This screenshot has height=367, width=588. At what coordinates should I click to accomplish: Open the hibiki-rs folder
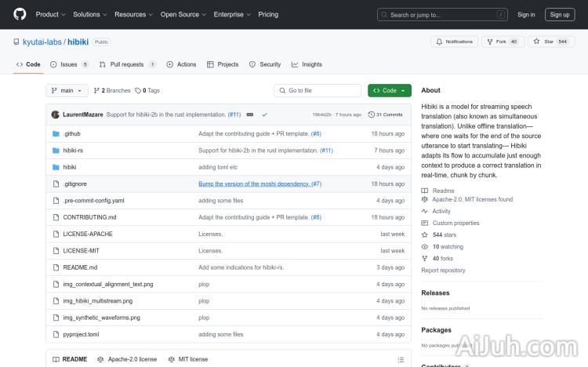pyautogui.click(x=73, y=151)
